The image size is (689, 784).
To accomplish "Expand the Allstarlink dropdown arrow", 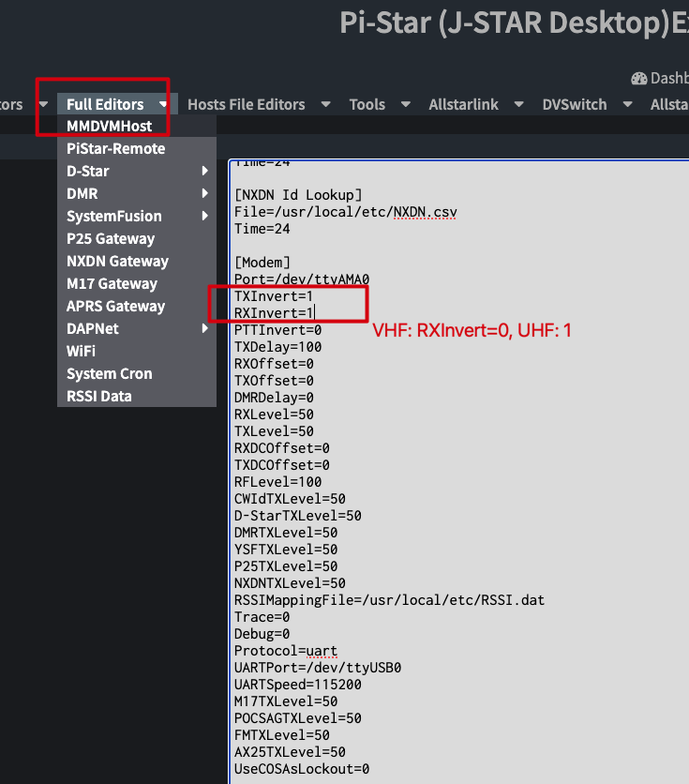I will tap(518, 104).
